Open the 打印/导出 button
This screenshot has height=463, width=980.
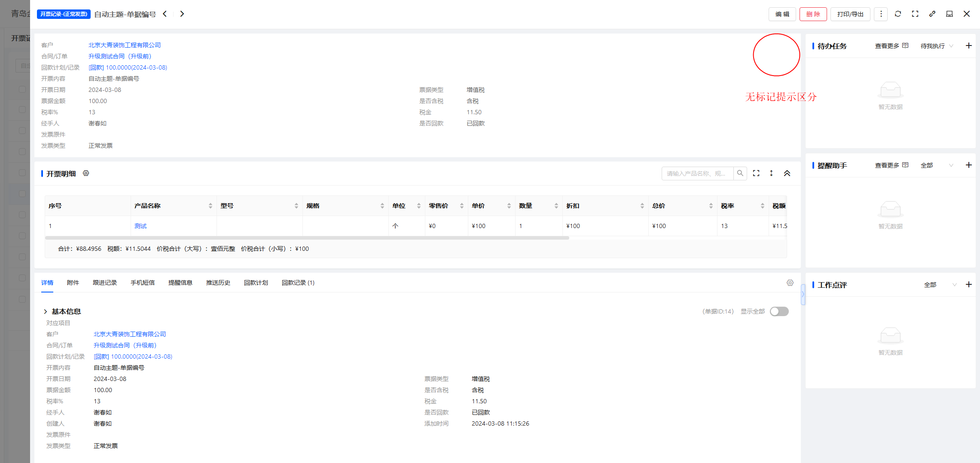(x=850, y=14)
